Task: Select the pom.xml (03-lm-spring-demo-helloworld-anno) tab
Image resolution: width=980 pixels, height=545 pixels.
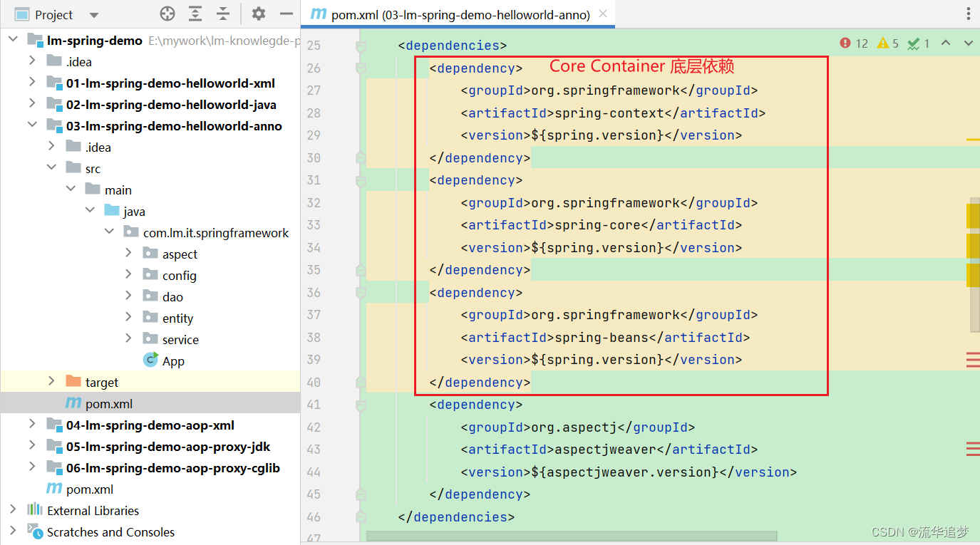Action: [x=460, y=14]
